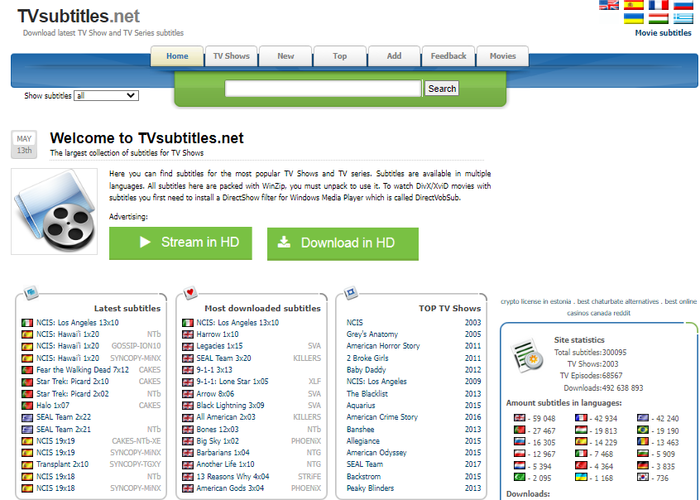
Task: Select the Greek flag above Movie subtitles
Action: (x=683, y=18)
